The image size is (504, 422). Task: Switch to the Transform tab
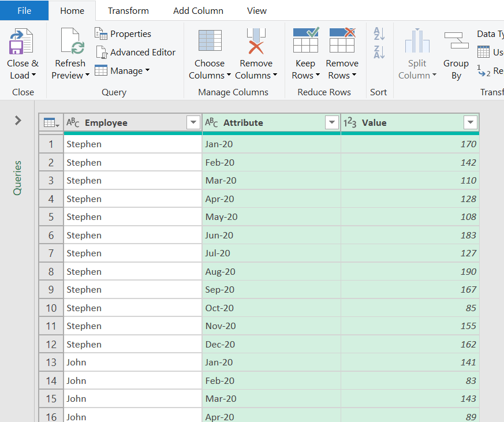coord(128,10)
